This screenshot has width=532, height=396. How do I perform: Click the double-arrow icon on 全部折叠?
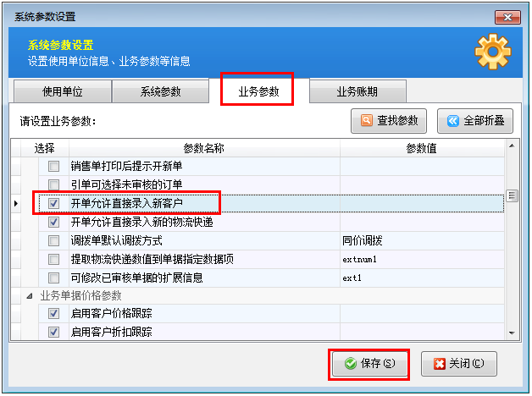click(x=452, y=121)
